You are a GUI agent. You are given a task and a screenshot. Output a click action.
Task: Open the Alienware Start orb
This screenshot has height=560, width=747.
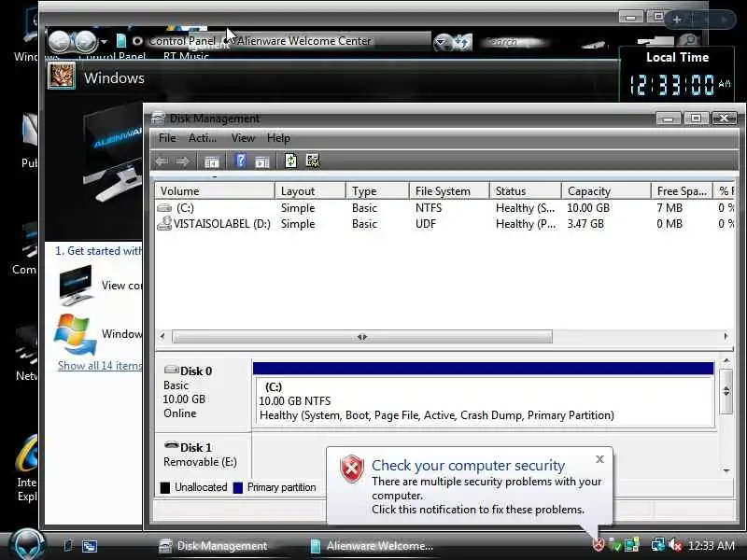(28, 544)
